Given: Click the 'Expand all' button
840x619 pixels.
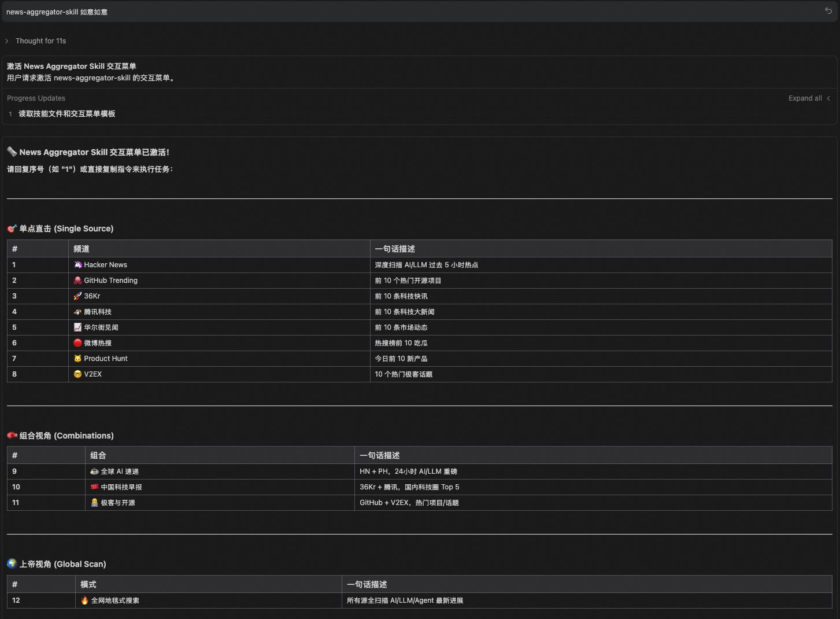Looking at the screenshot, I should (805, 98).
